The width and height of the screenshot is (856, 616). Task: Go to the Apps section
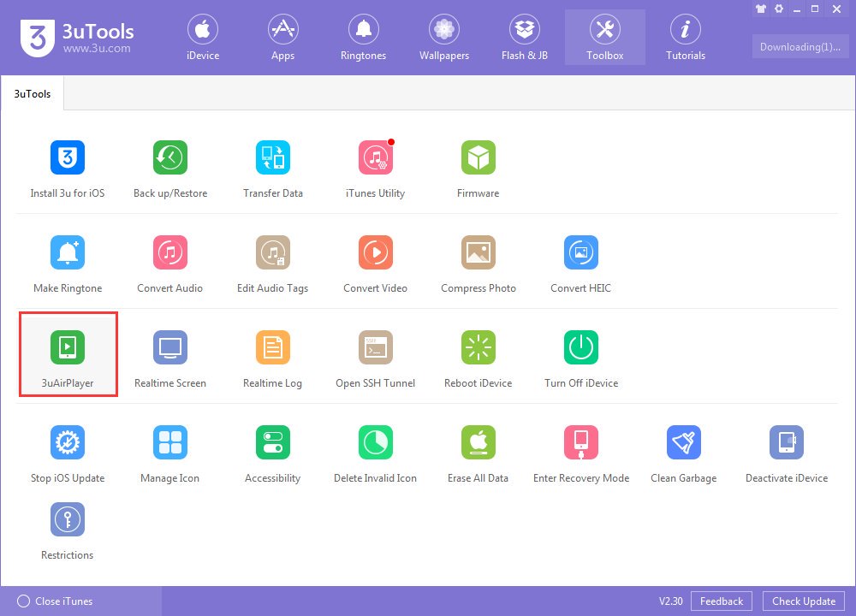tap(282, 37)
